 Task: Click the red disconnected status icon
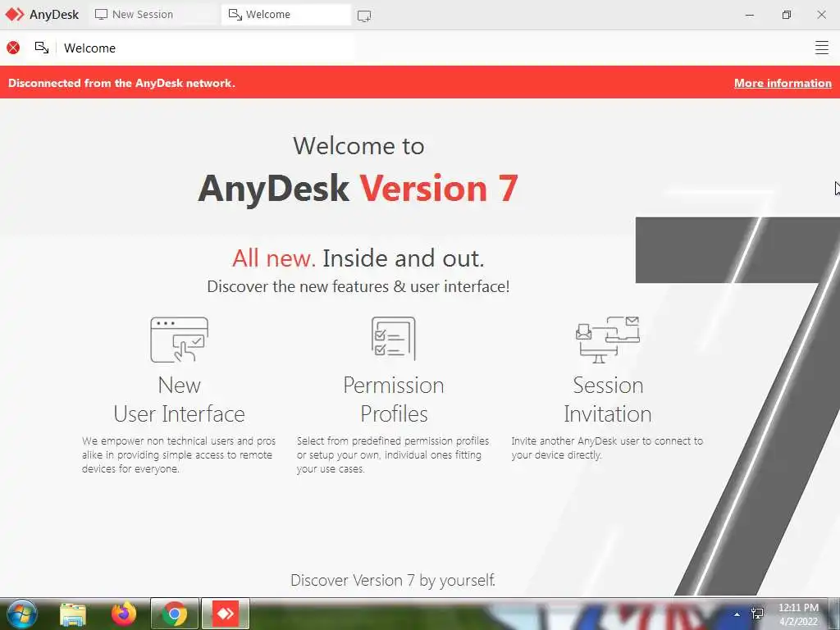coord(13,48)
